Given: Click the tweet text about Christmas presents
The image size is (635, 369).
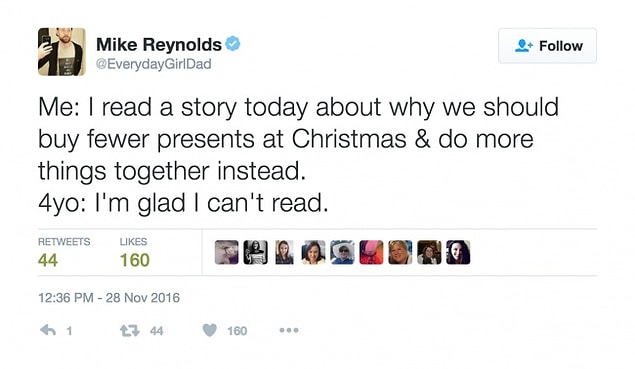Looking at the screenshot, I should 298,155.
